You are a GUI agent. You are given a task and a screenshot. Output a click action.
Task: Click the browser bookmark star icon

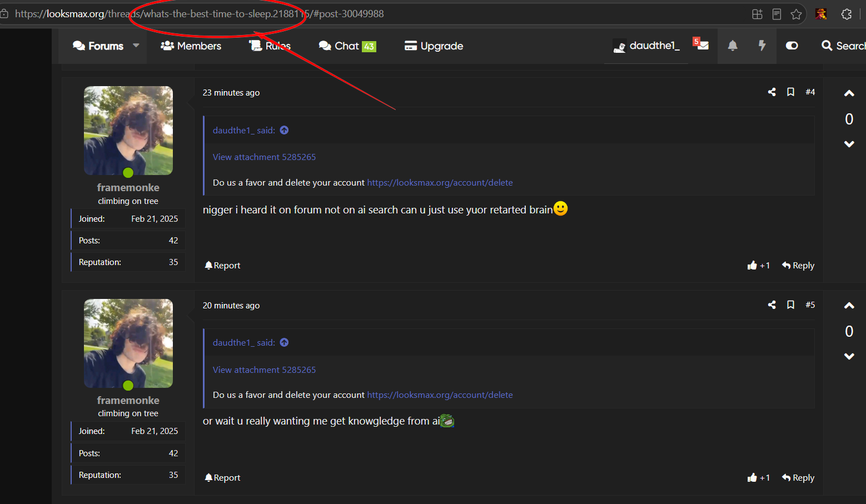(796, 14)
